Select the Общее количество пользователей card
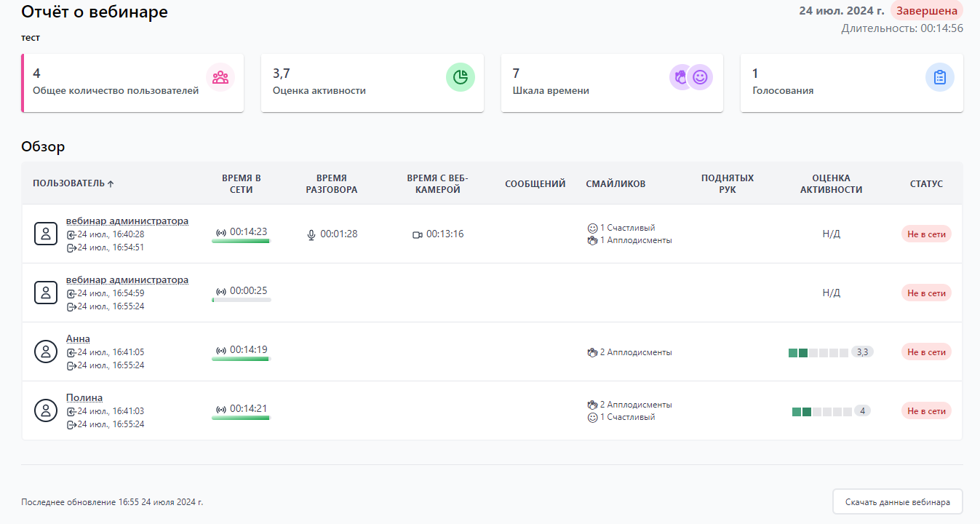Viewport: 980px width, 524px height. tap(132, 83)
